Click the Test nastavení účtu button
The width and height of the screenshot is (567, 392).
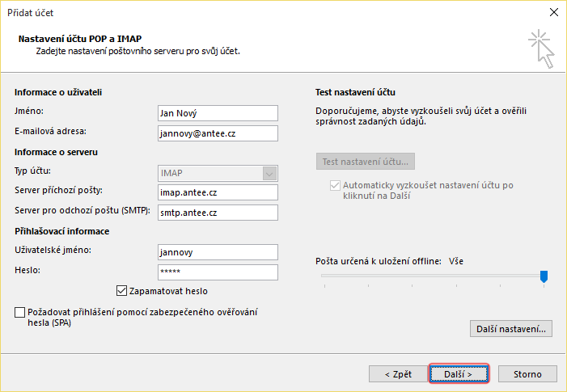click(366, 162)
